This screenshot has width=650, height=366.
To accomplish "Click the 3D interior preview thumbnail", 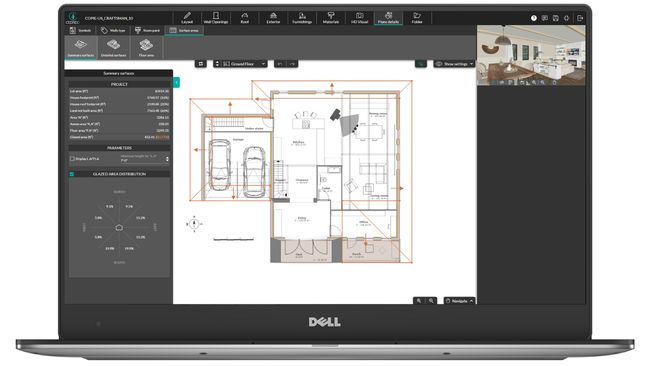I will (x=531, y=55).
